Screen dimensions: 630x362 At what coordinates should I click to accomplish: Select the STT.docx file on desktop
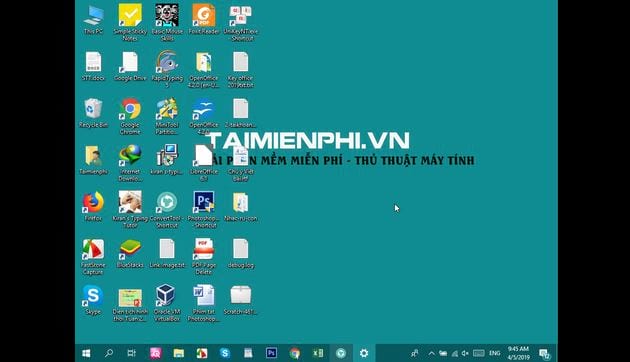pos(93,66)
